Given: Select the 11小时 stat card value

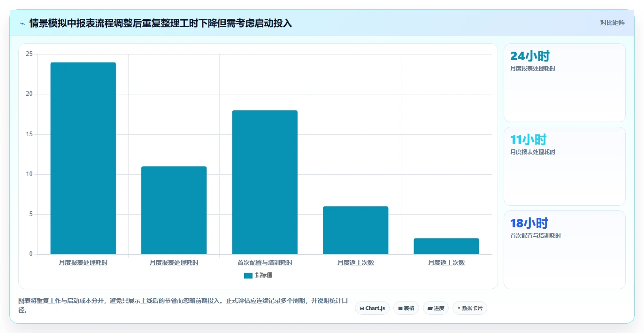Looking at the screenshot, I should pyautogui.click(x=529, y=140).
